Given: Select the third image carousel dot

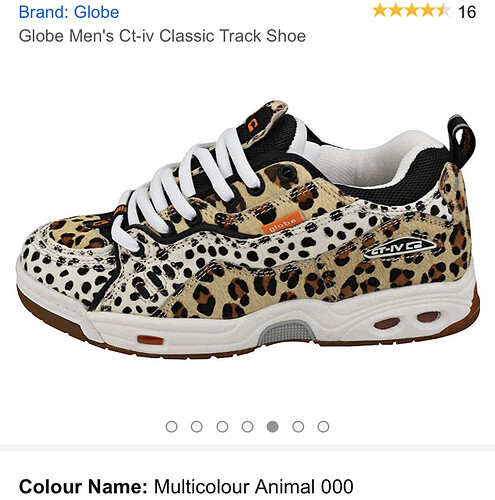Looking at the screenshot, I should 222,426.
